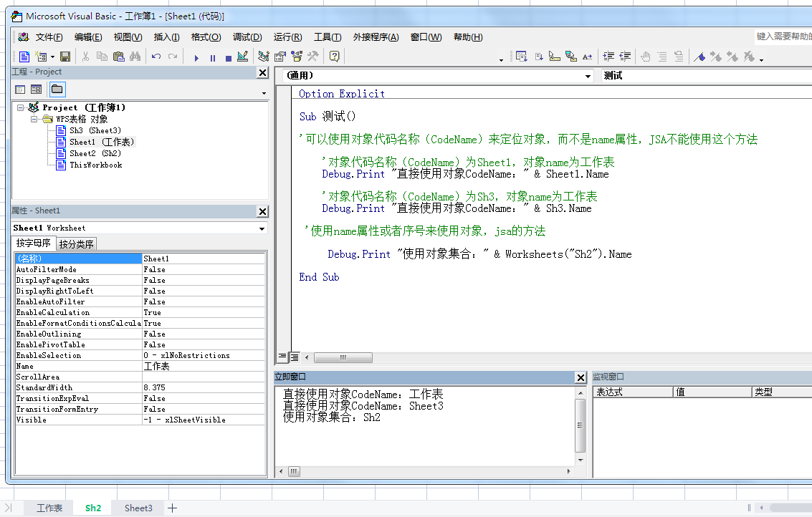Click the Paste clipboard icon

[118, 57]
